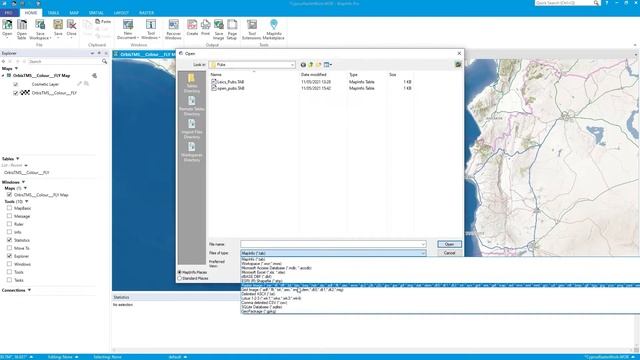Enable the Move To tool window checkbox
This screenshot has width=640, height=360.
click(9, 248)
